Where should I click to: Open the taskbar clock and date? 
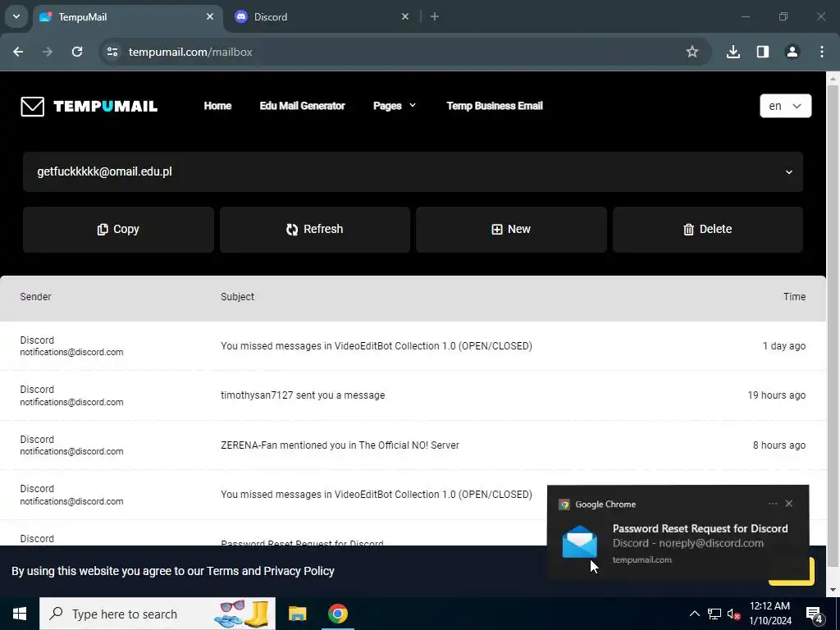point(769,614)
